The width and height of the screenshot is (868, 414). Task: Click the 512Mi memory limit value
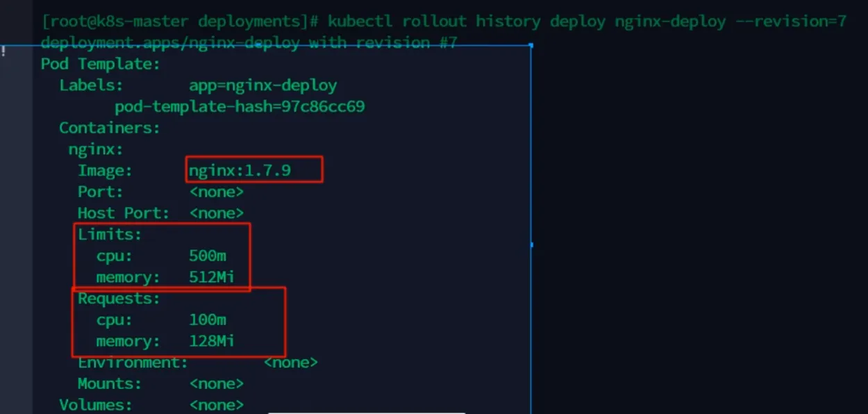coord(212,277)
